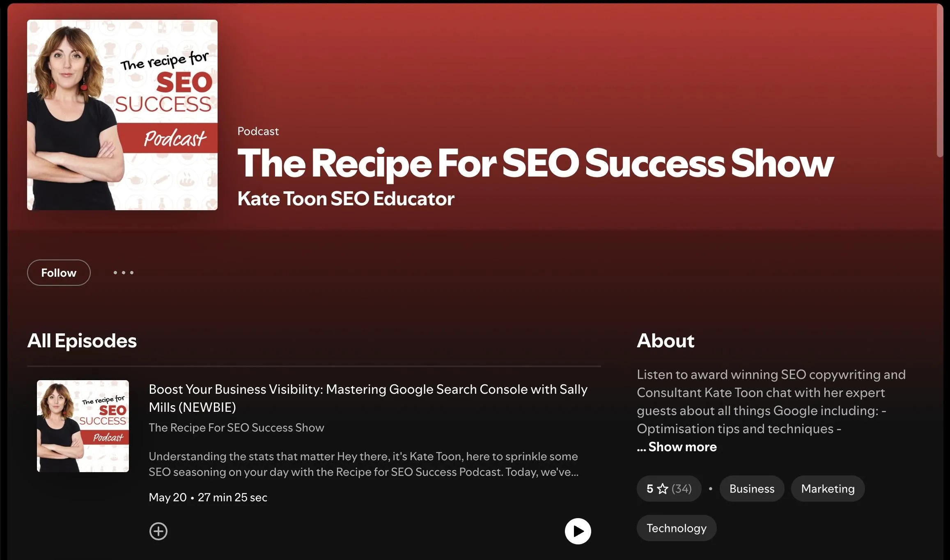The image size is (950, 560).
Task: Open the Boost Your Business Visibility episode title
Action: click(368, 398)
